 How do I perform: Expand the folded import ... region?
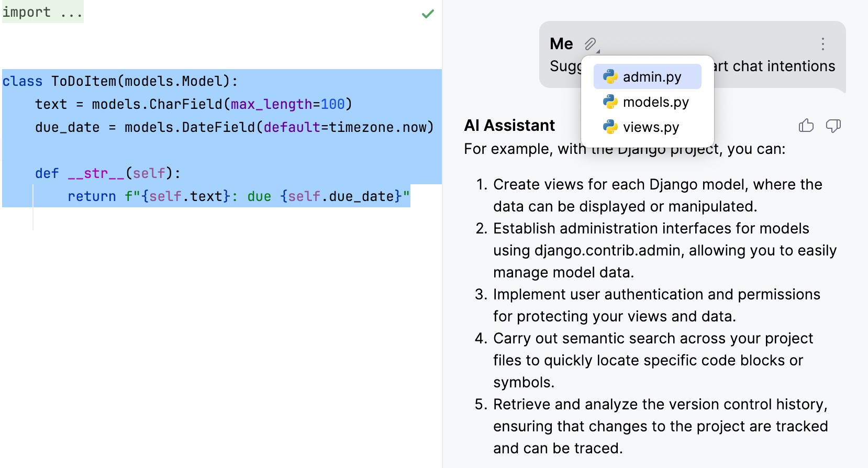coord(42,12)
